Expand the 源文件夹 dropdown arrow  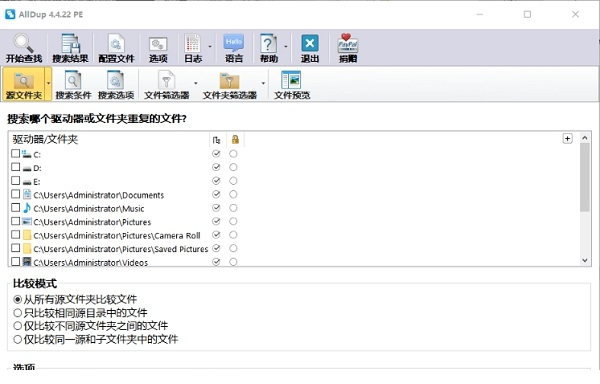coord(48,83)
